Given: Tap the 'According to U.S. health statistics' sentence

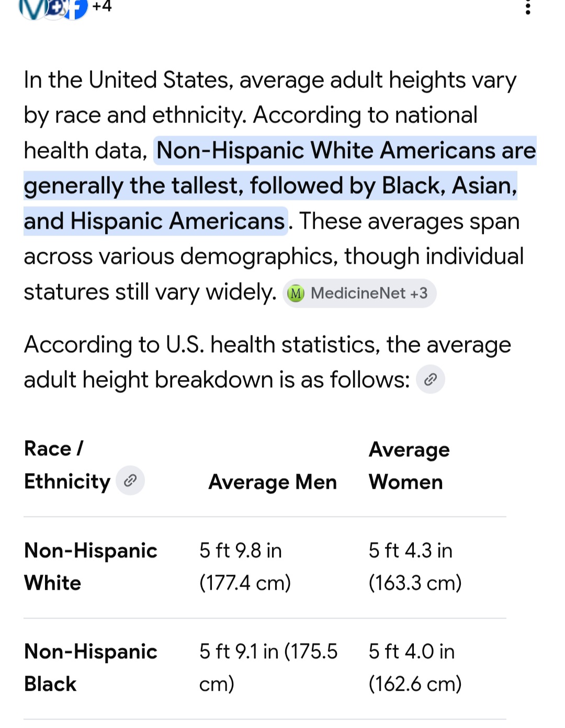Looking at the screenshot, I should pos(267,362).
